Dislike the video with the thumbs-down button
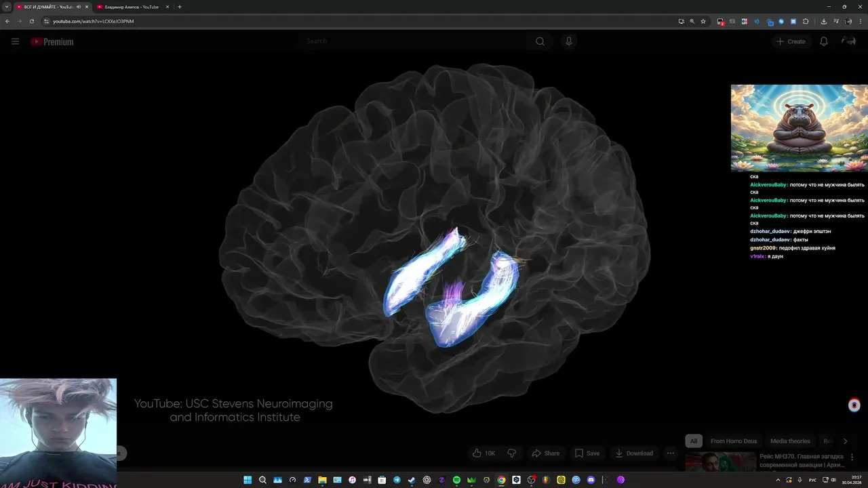Image resolution: width=868 pixels, height=488 pixels. 512,453
